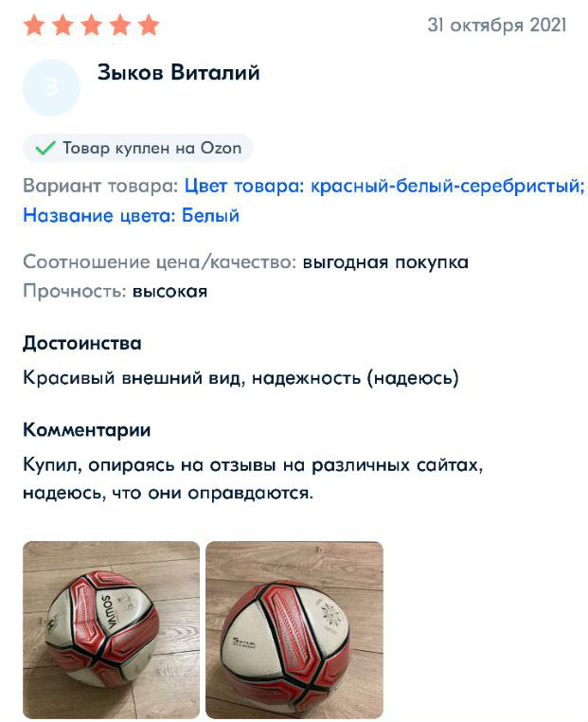The height and width of the screenshot is (722, 588).
Task: Click the reviewer avatar circle
Action: 51,88
